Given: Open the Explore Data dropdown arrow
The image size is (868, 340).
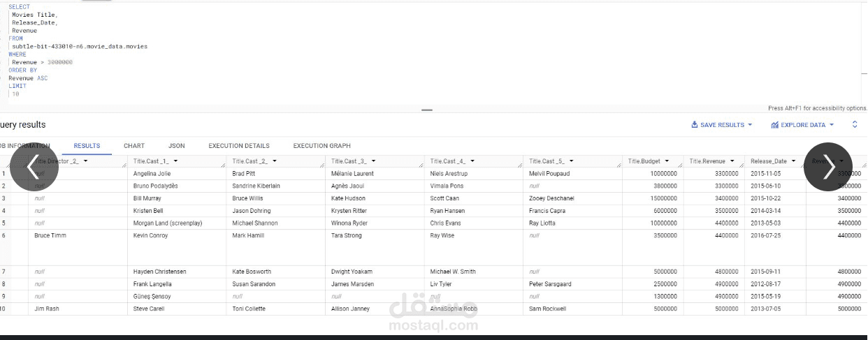Looking at the screenshot, I should coord(832,125).
